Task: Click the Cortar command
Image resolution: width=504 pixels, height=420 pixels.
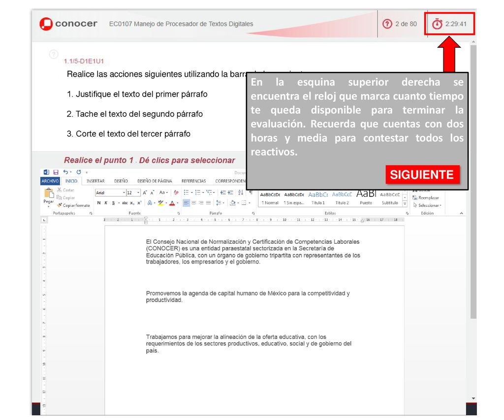Action: pyautogui.click(x=65, y=190)
